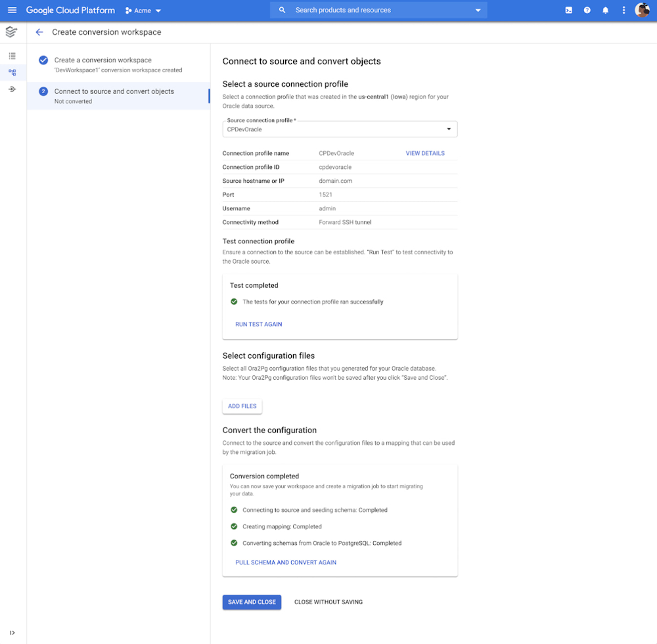657x644 pixels.
Task: Activate Cloud Shell icon
Action: (x=568, y=10)
